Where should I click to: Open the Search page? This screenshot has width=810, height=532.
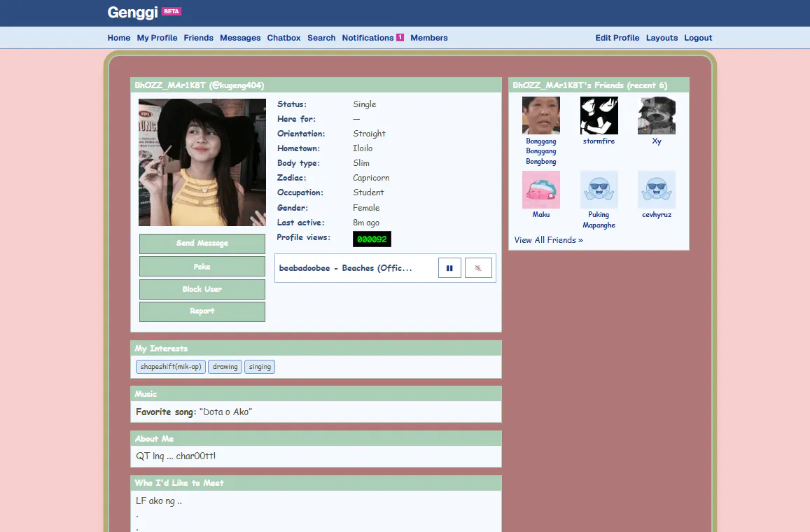coord(321,38)
